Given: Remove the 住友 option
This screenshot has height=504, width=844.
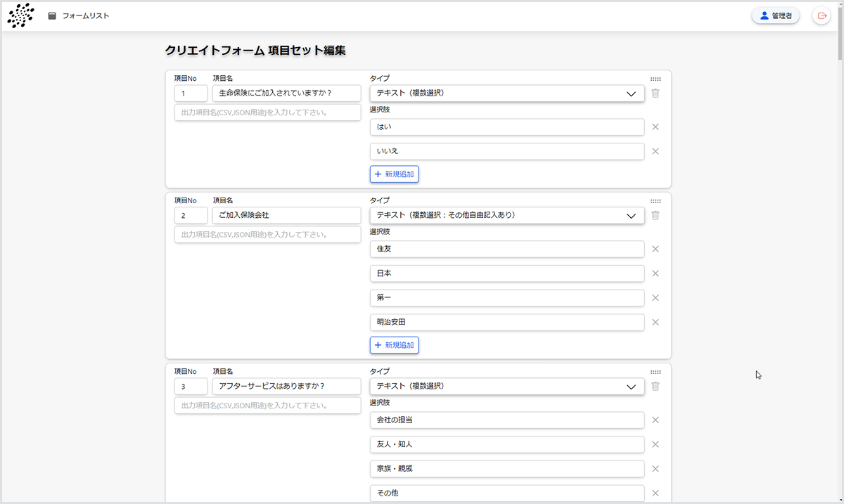Looking at the screenshot, I should (x=656, y=249).
